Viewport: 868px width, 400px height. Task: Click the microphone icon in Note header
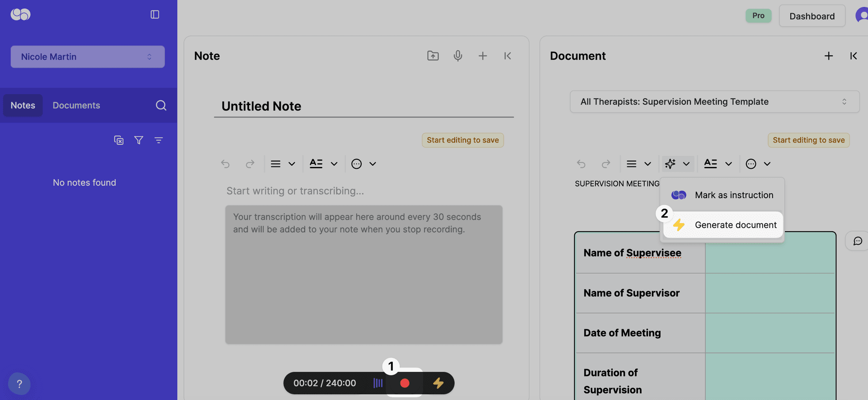coord(458,56)
